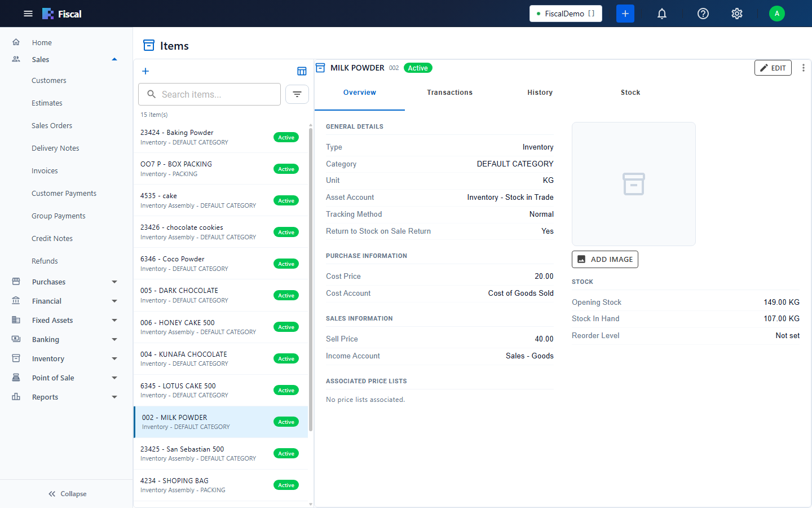This screenshot has height=508, width=812.
Task: Click the ADD IMAGE button
Action: pos(605,259)
